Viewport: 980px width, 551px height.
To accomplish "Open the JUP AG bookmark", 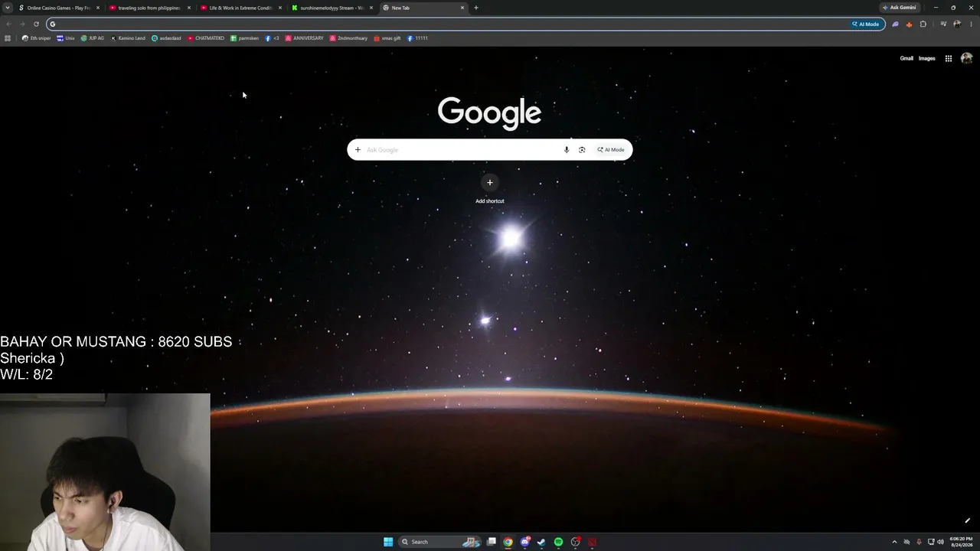I will (x=93, y=38).
